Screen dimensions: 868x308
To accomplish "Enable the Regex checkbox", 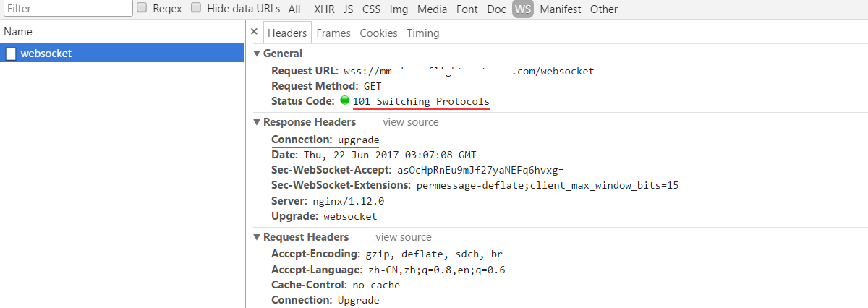I will pos(142,8).
